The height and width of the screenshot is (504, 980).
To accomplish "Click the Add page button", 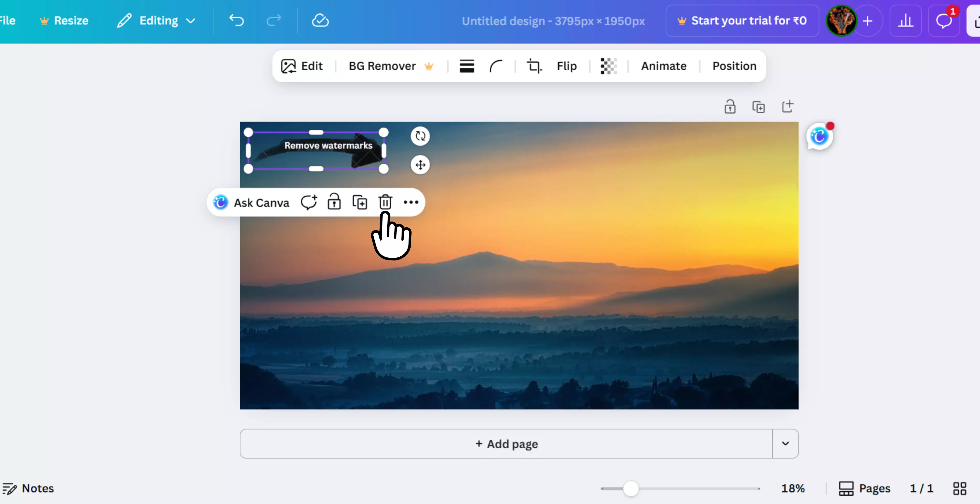I will [506, 444].
